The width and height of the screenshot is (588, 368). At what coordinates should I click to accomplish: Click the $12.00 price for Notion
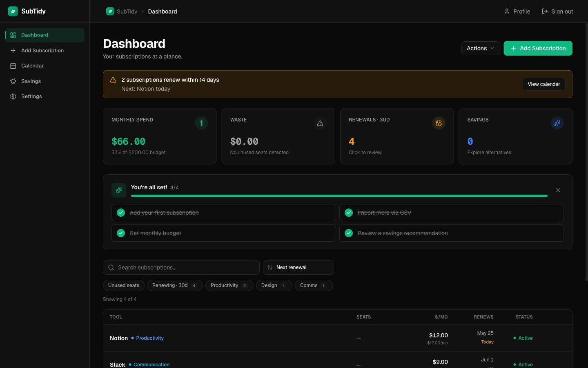439,335
